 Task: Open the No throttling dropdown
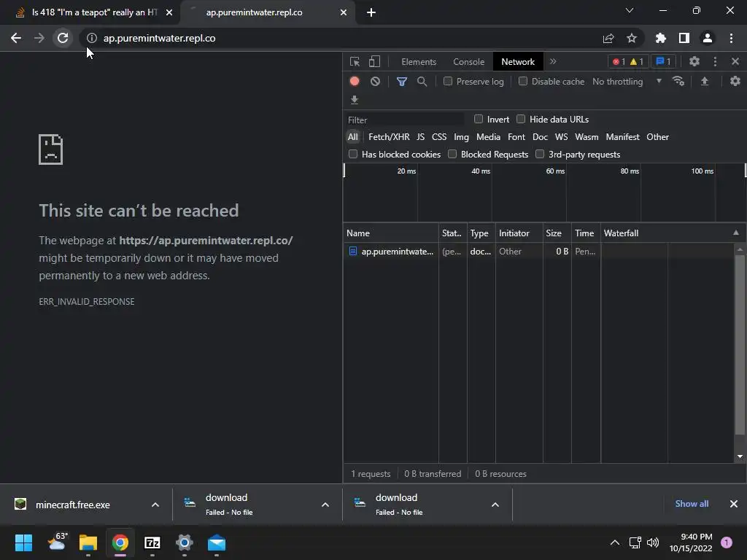(627, 82)
